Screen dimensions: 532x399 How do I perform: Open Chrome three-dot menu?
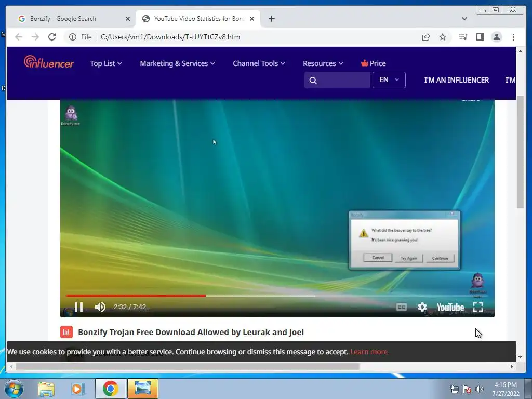pyautogui.click(x=513, y=37)
